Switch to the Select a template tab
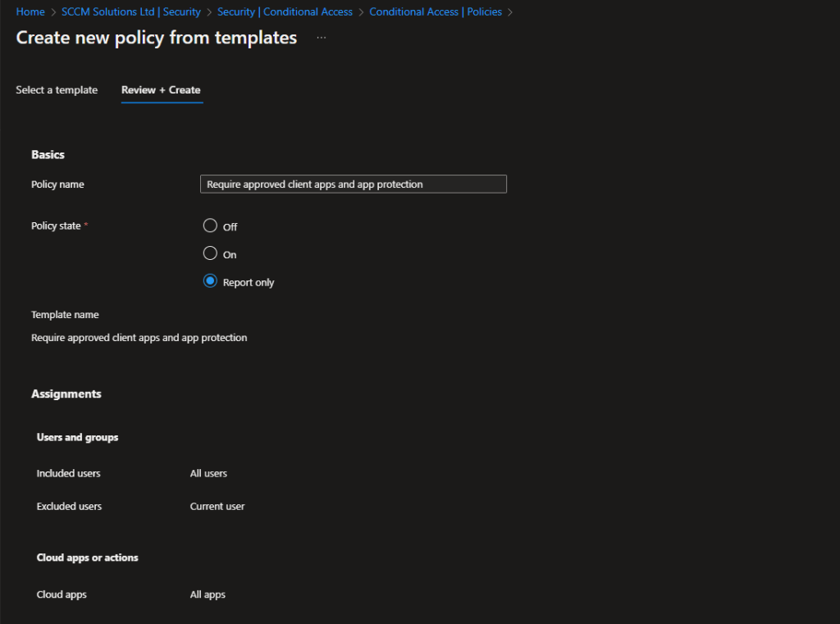This screenshot has width=840, height=624. pyautogui.click(x=57, y=90)
